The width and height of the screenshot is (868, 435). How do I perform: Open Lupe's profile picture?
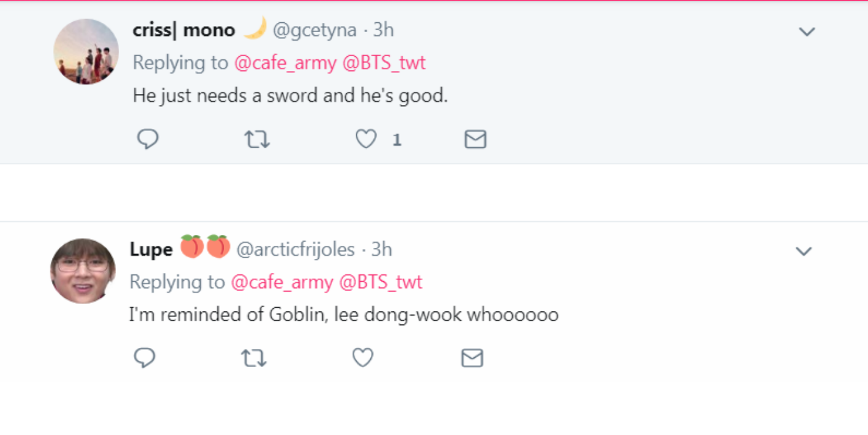click(83, 271)
